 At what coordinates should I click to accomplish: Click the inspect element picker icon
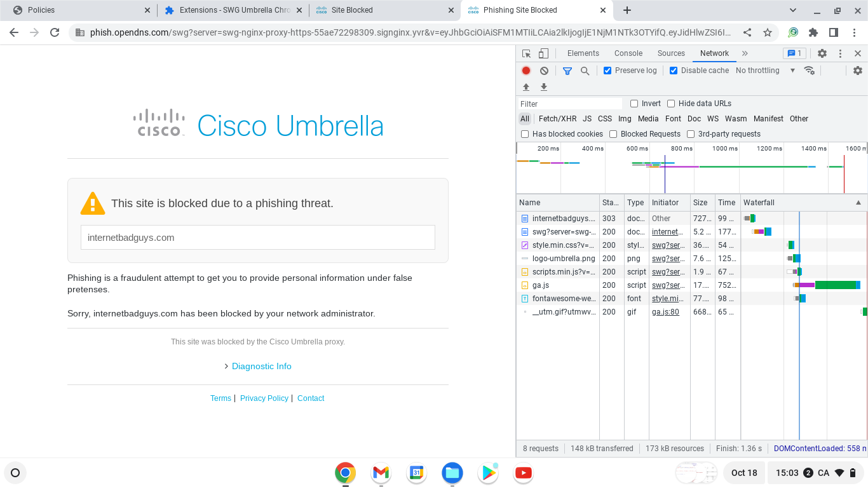[526, 53]
